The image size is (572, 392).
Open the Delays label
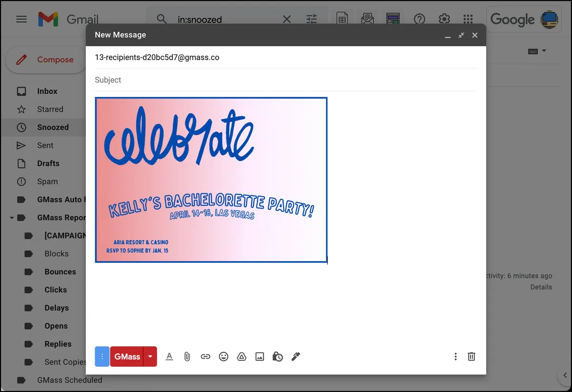pos(56,308)
